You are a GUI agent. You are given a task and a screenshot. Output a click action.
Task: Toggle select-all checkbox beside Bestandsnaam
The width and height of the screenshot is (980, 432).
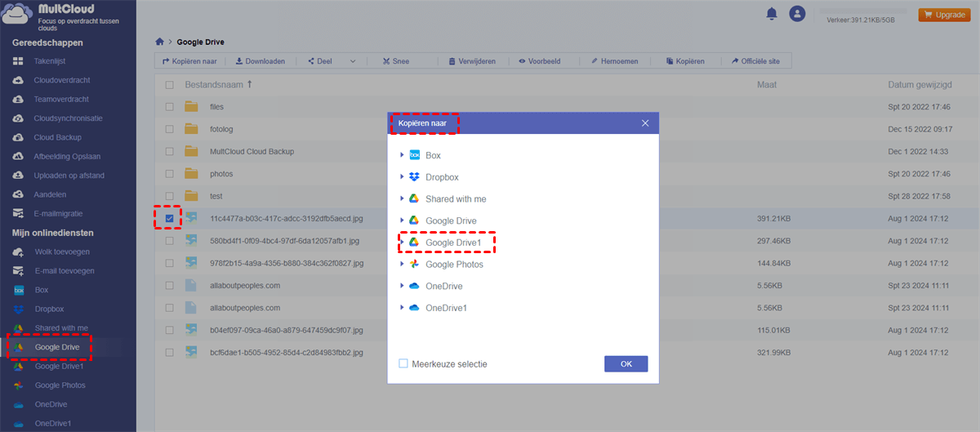tap(170, 85)
